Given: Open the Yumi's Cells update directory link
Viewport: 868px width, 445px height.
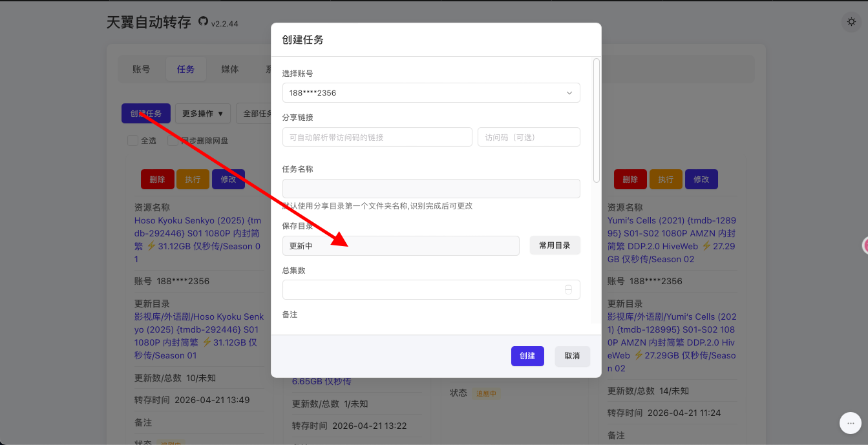Looking at the screenshot, I should [x=672, y=336].
